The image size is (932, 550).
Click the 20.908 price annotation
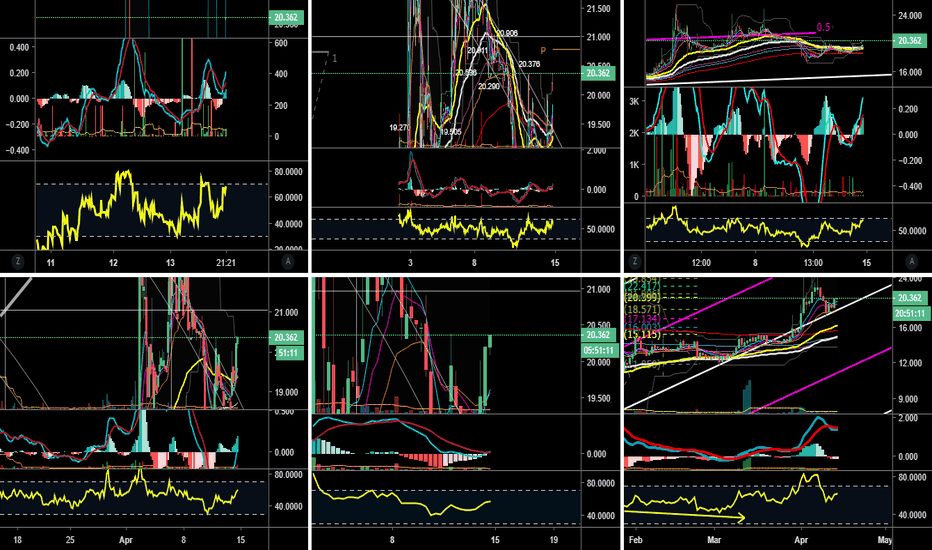(x=506, y=33)
